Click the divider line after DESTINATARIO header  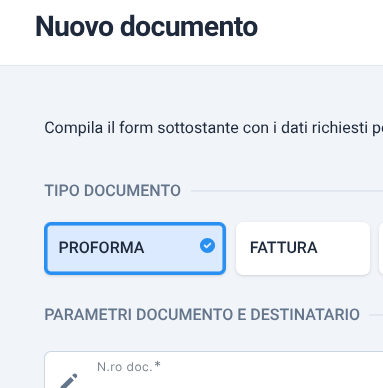pyautogui.click(x=376, y=315)
